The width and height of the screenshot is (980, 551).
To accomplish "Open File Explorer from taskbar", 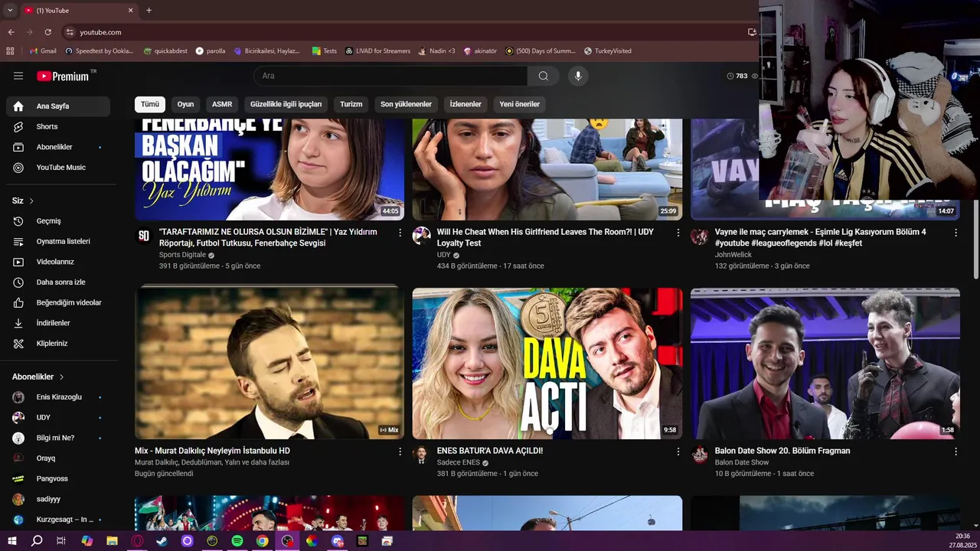I will point(113,541).
